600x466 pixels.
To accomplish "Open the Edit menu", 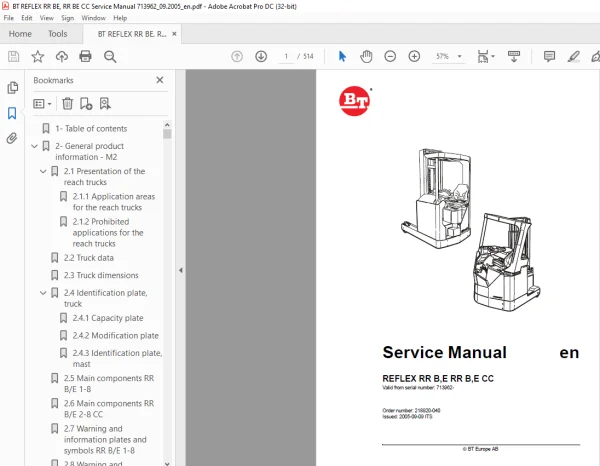I will coord(26,18).
